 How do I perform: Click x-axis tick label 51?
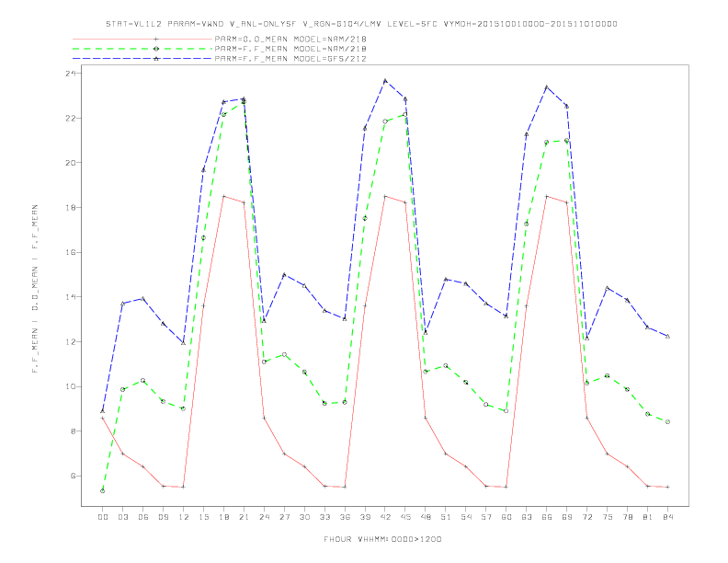[446, 517]
